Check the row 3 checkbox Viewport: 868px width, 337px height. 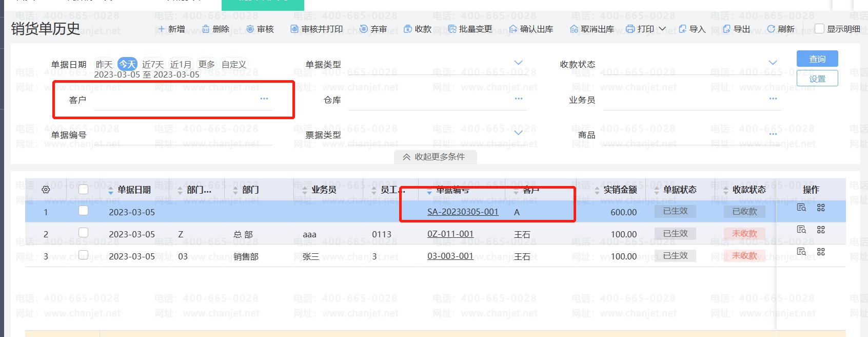[x=83, y=255]
